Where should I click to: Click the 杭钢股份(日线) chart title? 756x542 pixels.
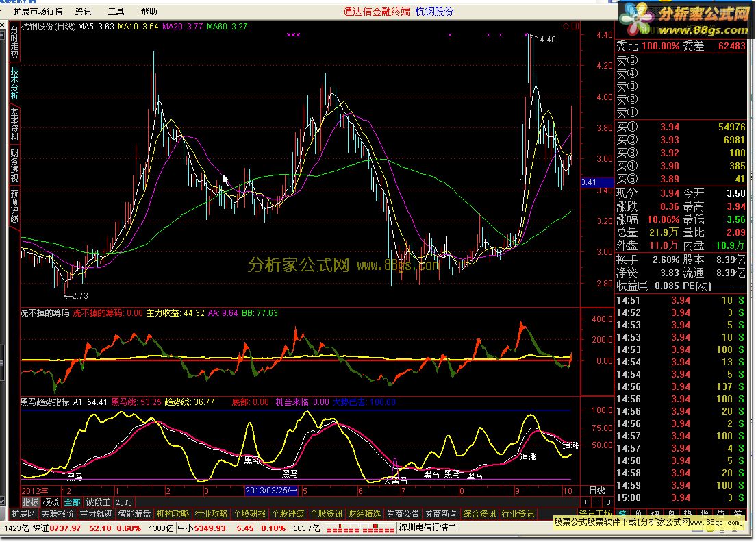point(49,27)
